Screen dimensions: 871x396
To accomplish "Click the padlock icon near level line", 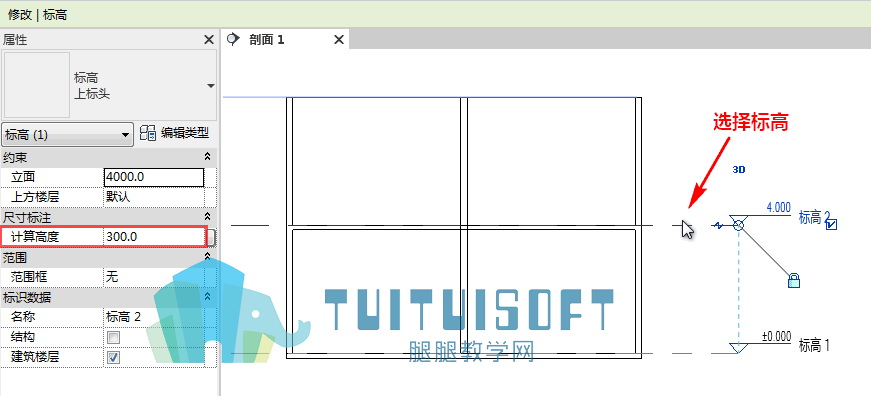I will [794, 280].
